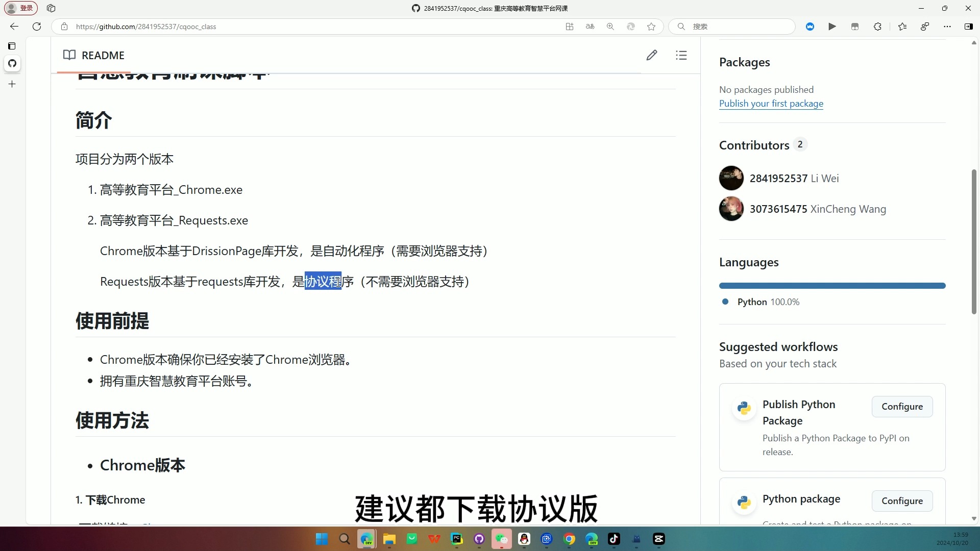Open the tab actions icon in vertical sidebar
The image size is (980, 551).
pos(12,46)
